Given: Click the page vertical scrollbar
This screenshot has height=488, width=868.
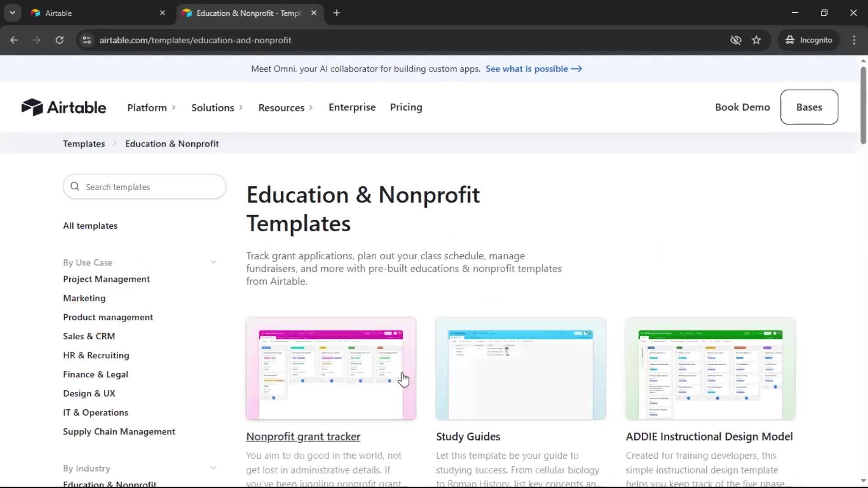Looking at the screenshot, I should click(863, 105).
